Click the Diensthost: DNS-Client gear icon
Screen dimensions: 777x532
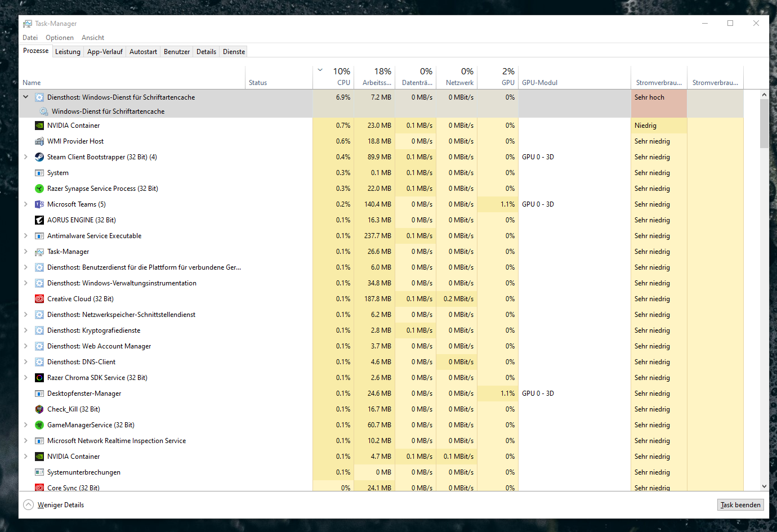click(39, 362)
